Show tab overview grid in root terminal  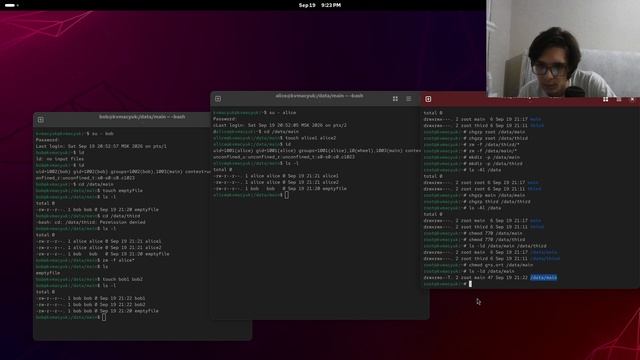click(605, 99)
